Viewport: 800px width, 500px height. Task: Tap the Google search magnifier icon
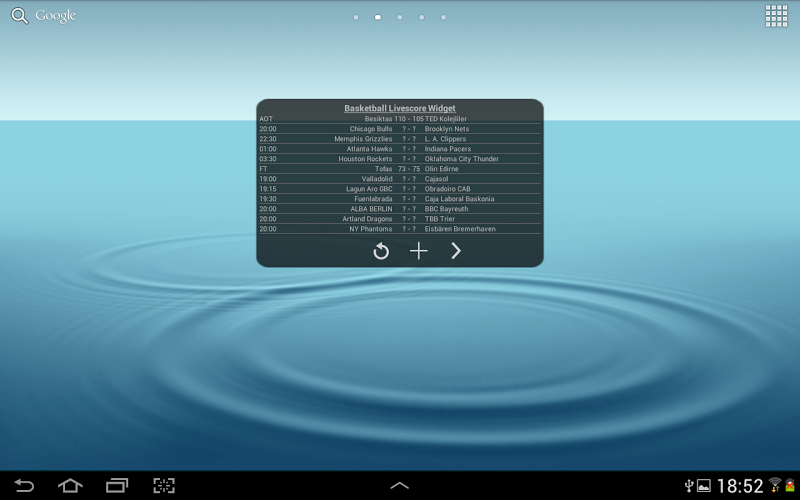tap(19, 16)
